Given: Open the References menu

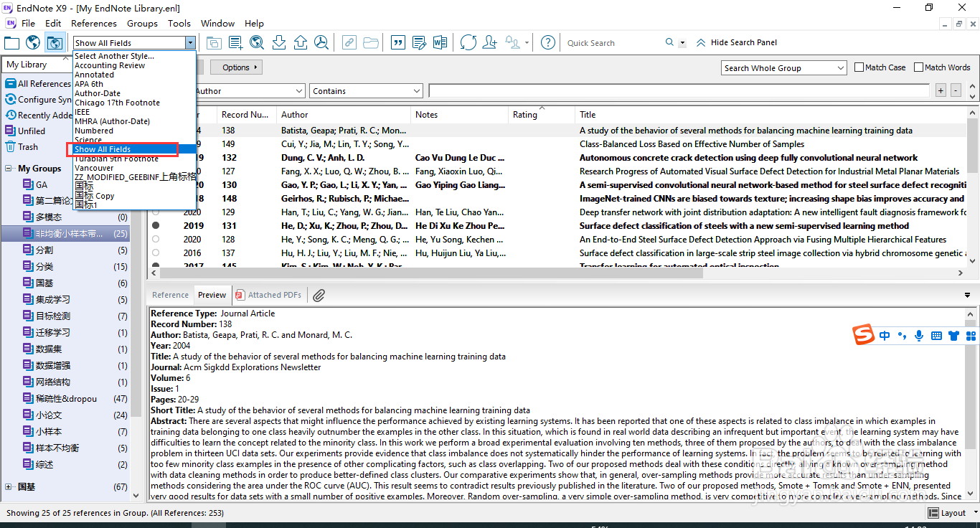Looking at the screenshot, I should point(94,24).
